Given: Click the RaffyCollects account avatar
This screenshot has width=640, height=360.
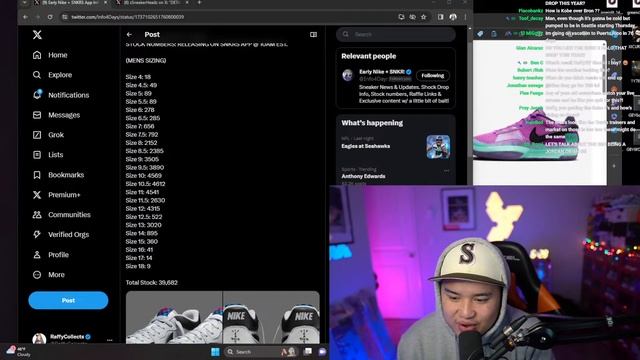Looking at the screenshot, I should pyautogui.click(x=39, y=339).
